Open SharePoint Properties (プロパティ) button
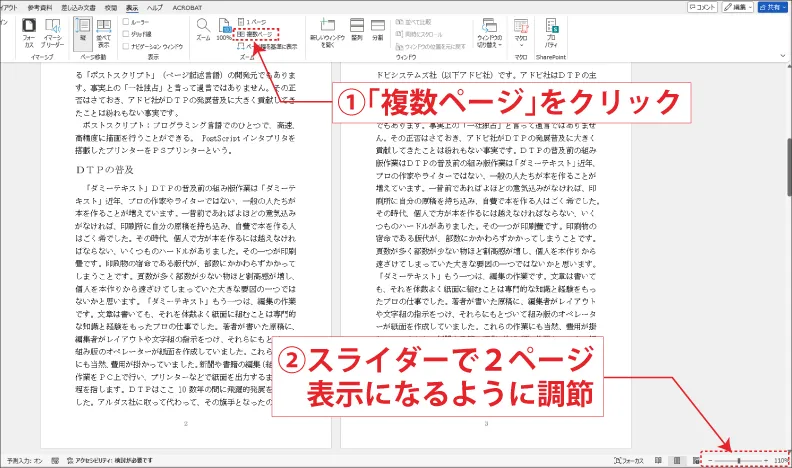The height and width of the screenshot is (468, 792). pyautogui.click(x=551, y=32)
